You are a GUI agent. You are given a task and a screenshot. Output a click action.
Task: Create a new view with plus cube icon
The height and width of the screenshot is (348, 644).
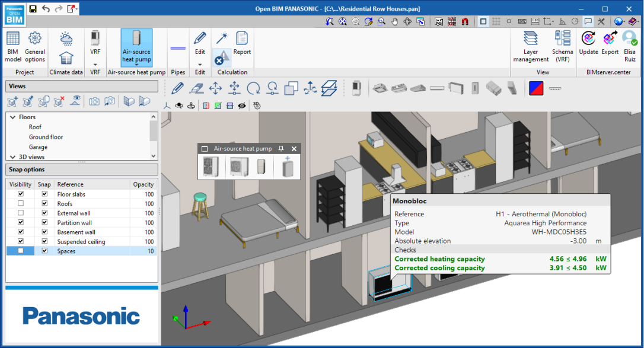coord(12,101)
